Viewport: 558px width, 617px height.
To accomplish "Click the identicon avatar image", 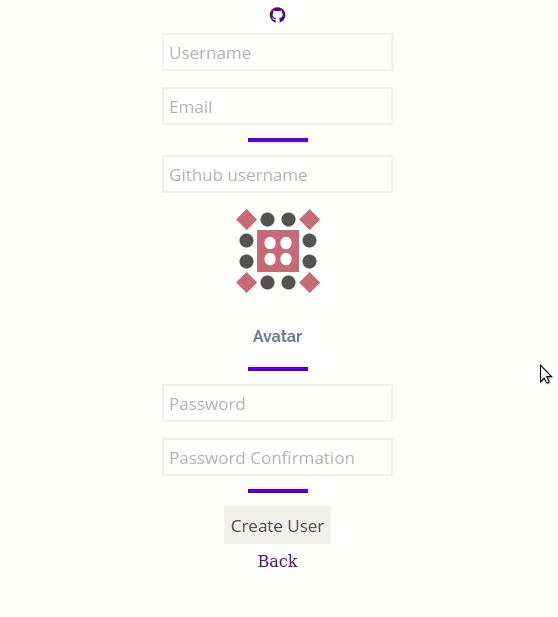I will click(278, 251).
